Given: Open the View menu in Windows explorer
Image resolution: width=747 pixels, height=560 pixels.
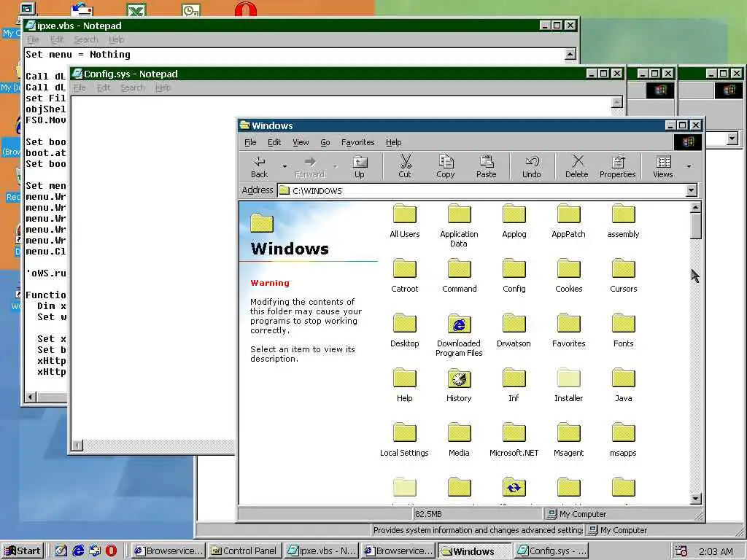Looking at the screenshot, I should coord(301,142).
